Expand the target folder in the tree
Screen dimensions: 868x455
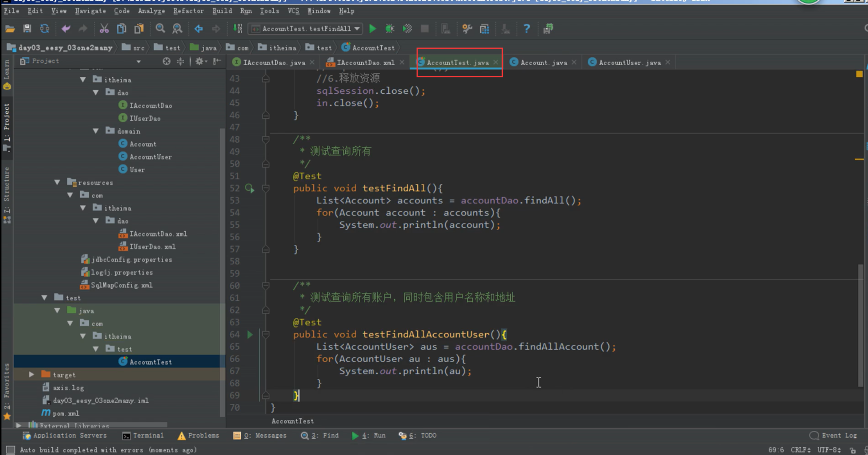(32, 374)
